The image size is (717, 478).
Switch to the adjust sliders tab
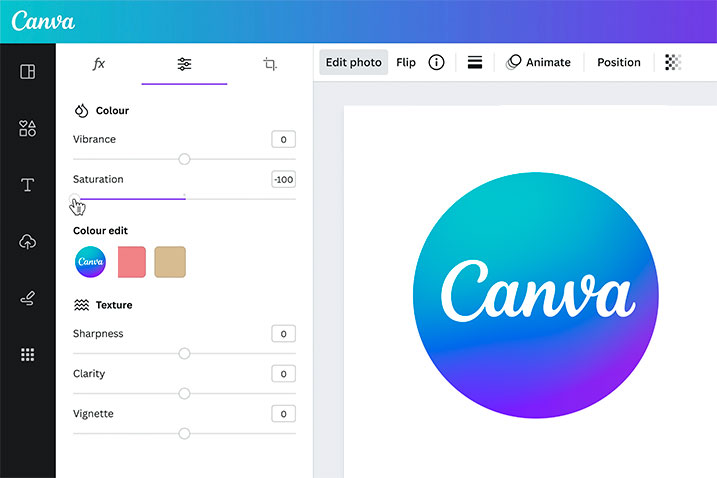(184, 64)
